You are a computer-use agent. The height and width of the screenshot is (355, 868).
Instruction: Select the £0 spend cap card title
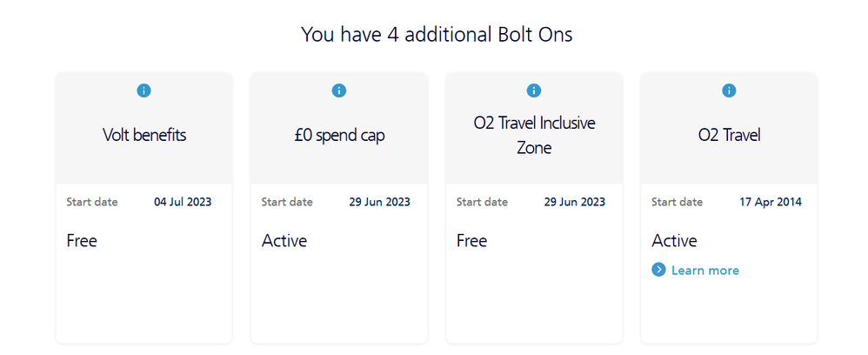click(x=339, y=135)
